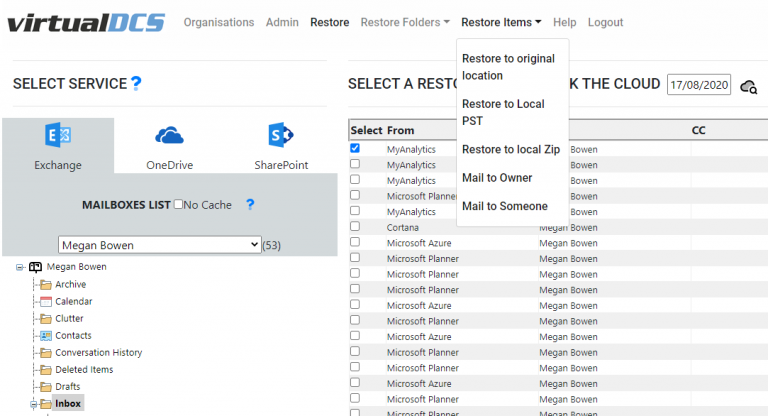This screenshot has width=768, height=416.
Task: Click the date field showing 17/08/2020
Action: coord(699,85)
